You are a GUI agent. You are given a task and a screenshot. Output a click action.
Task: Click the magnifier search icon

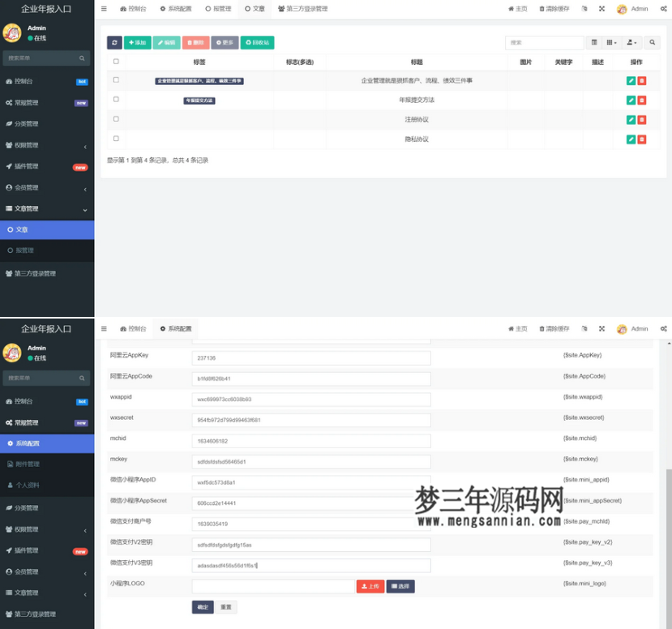tap(651, 42)
